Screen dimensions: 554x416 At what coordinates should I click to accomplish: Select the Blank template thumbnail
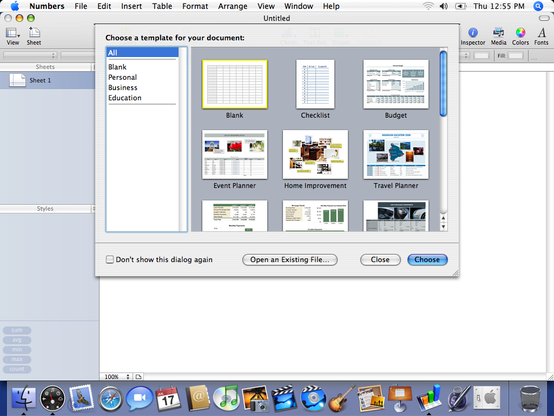235,84
